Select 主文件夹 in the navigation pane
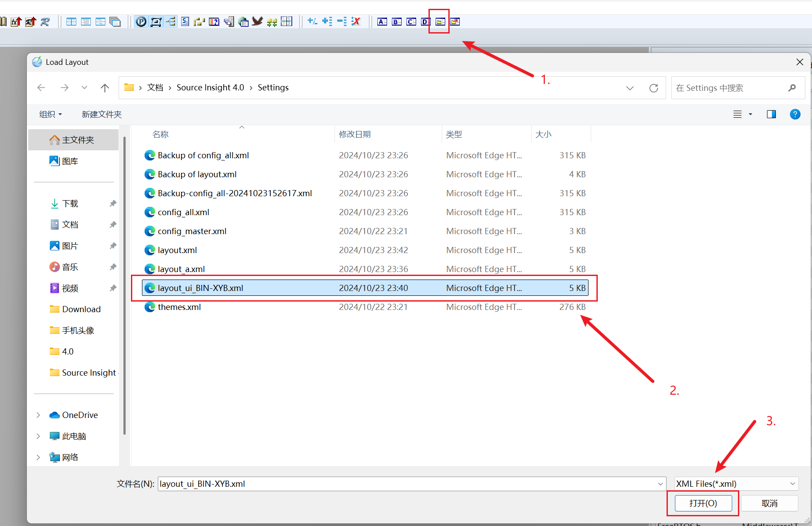812x526 pixels. tap(74, 140)
